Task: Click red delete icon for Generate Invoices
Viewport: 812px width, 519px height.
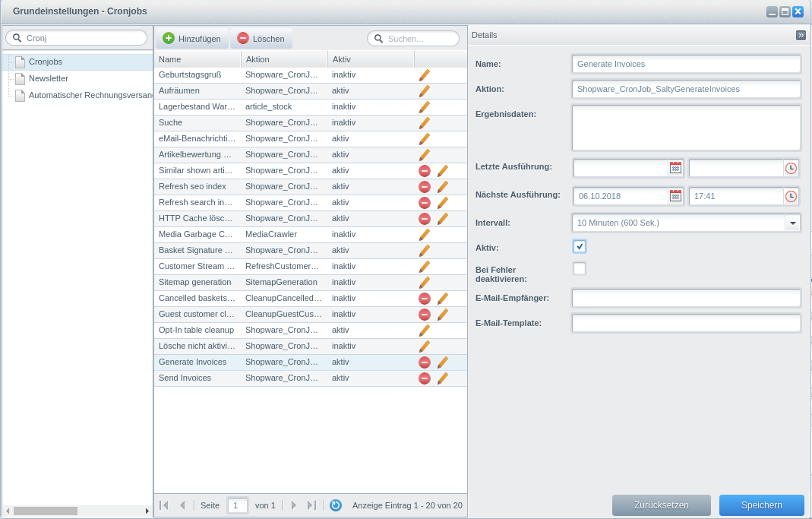Action: [425, 362]
